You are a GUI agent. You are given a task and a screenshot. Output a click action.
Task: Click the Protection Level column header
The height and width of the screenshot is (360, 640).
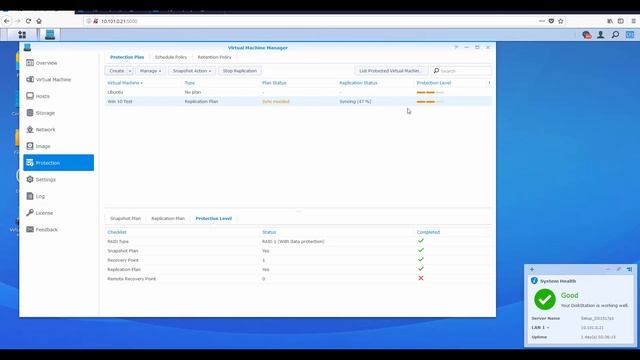click(x=433, y=83)
